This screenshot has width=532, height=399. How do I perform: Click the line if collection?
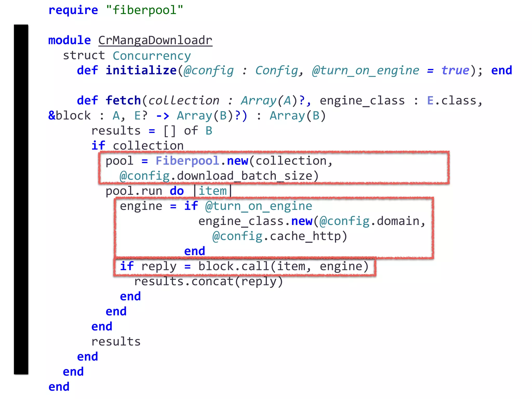[x=138, y=146]
